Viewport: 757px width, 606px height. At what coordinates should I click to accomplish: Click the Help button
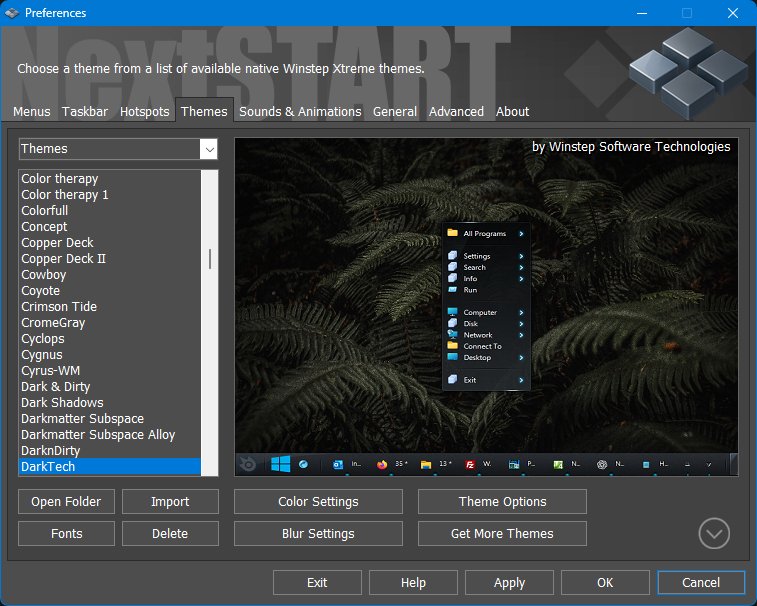point(413,582)
